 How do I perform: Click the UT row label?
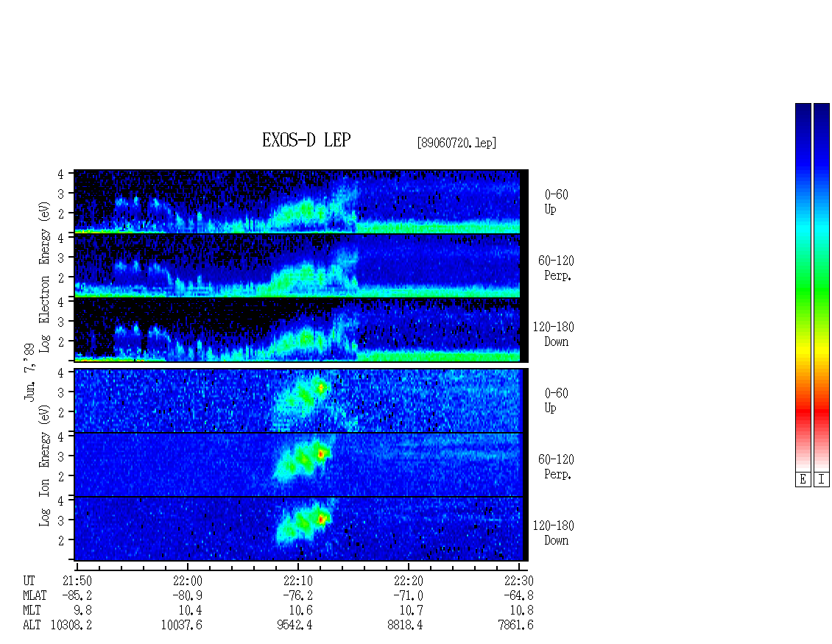click(29, 581)
